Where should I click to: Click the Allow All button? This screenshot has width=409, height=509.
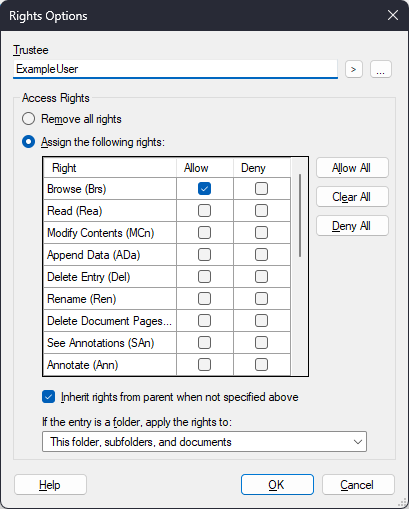point(352,168)
